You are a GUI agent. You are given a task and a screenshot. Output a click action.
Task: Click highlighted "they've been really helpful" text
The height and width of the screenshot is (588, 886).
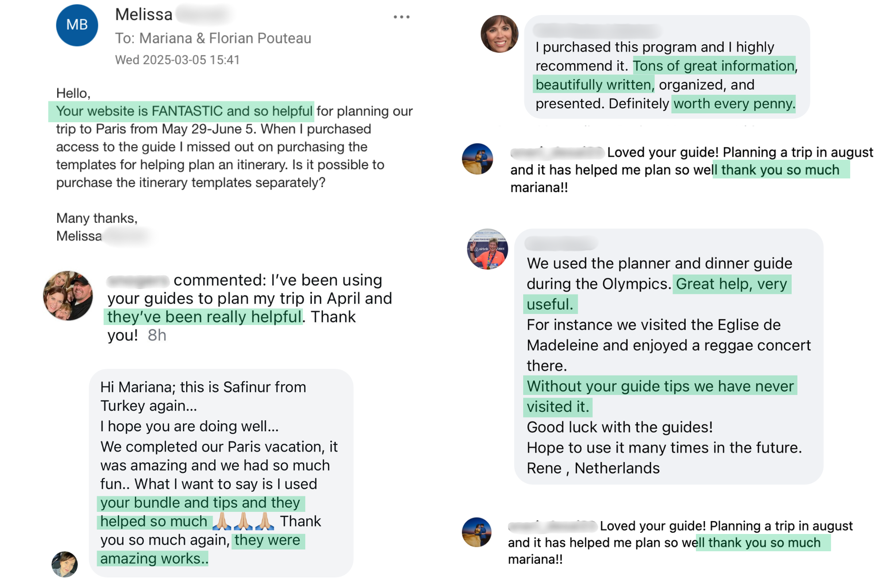coord(204,317)
